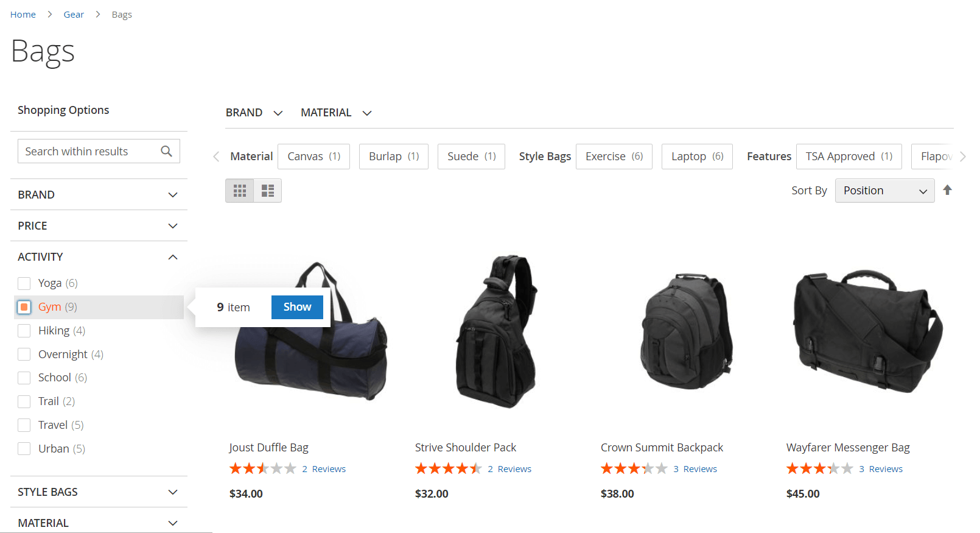Slide filter carousel right with chevron
This screenshot has height=533, width=980.
(x=962, y=157)
